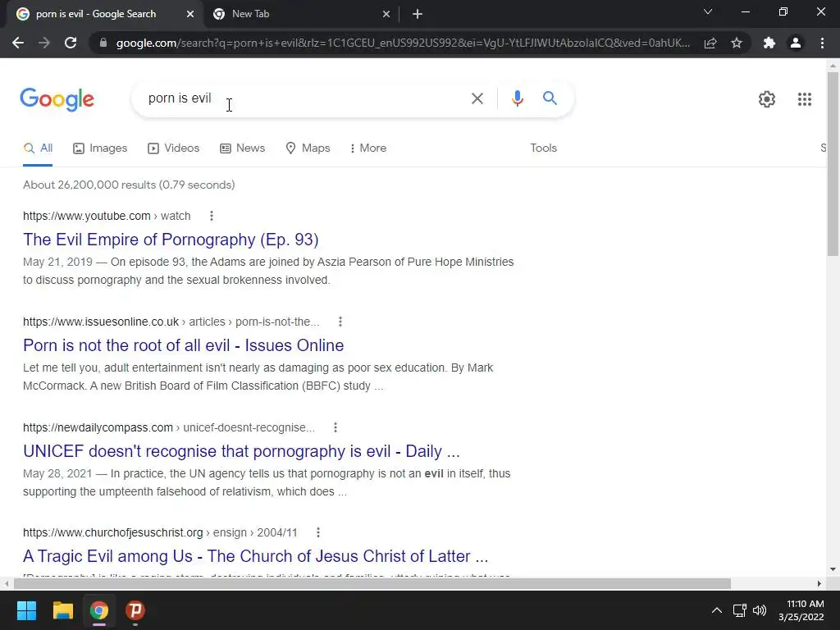Switch to Videos results
This screenshot has width=840, height=630.
click(174, 148)
